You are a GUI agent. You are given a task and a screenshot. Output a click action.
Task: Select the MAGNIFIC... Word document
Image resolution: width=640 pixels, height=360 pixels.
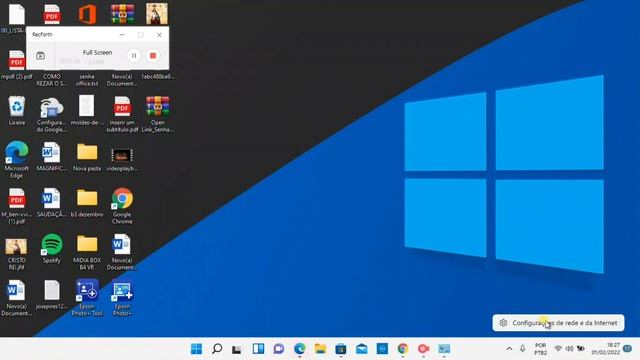[x=51, y=156]
